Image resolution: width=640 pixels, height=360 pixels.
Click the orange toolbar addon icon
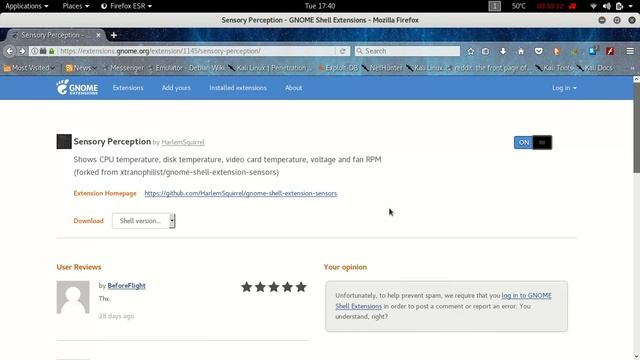(x=556, y=51)
